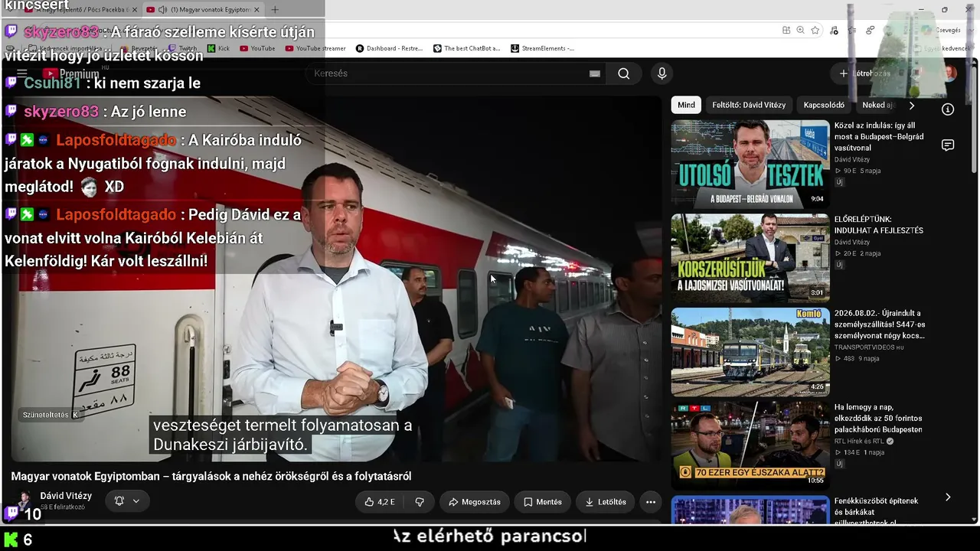The height and width of the screenshot is (551, 980).
Task: Click the YouTube search magnifier button
Action: pyautogui.click(x=624, y=73)
